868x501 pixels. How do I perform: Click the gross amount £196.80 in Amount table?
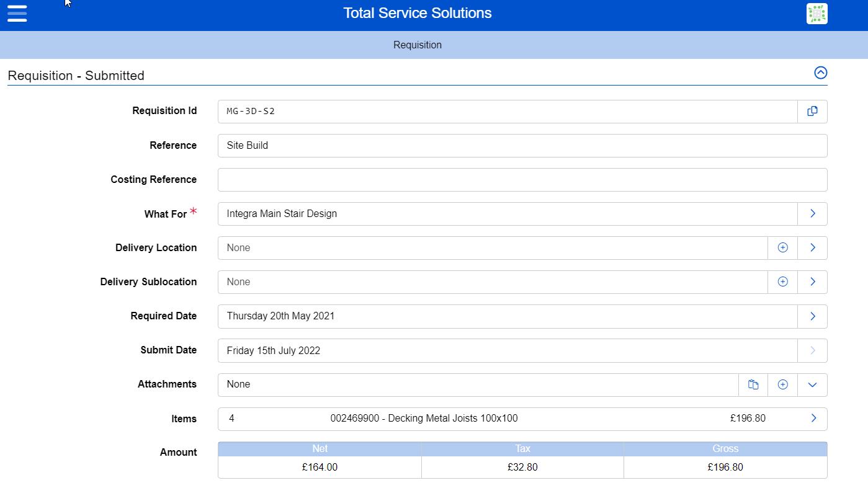(x=725, y=468)
